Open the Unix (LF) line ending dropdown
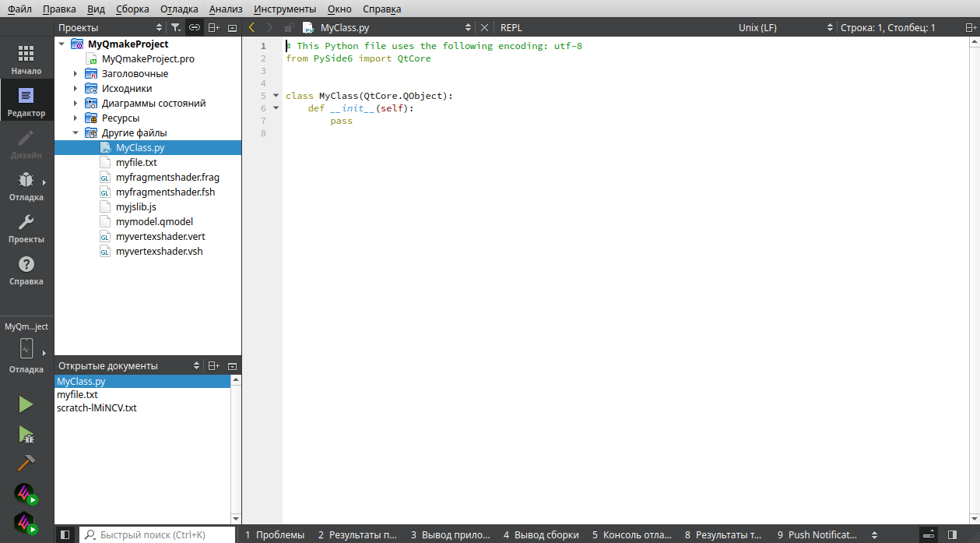Viewport: 980px width, 543px height. click(785, 27)
